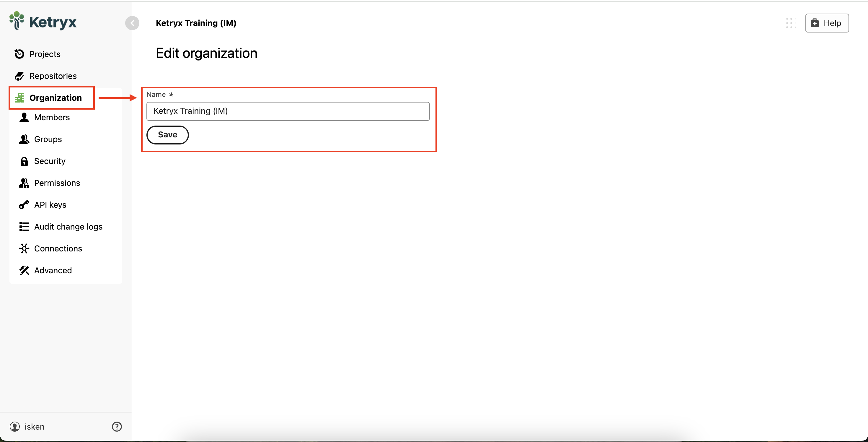Click the API keys key icon
This screenshot has width=868, height=442.
click(24, 205)
